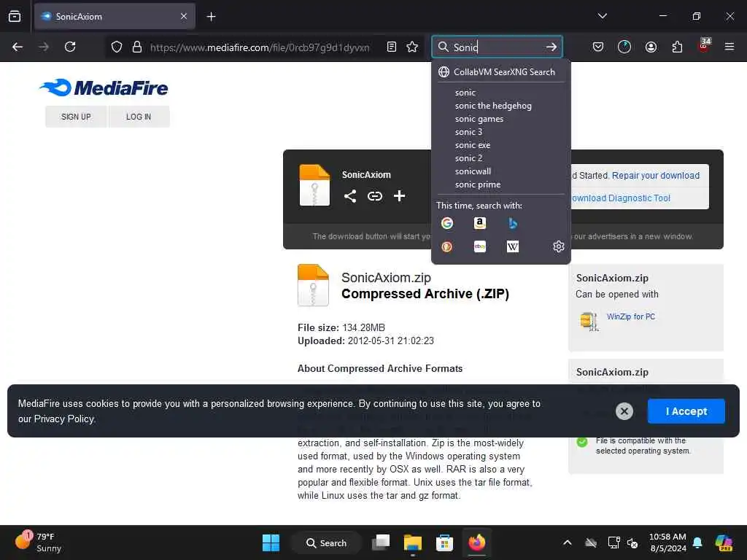The width and height of the screenshot is (747, 560).
Task: Open the Firefox hamburger application menu
Action: [729, 47]
